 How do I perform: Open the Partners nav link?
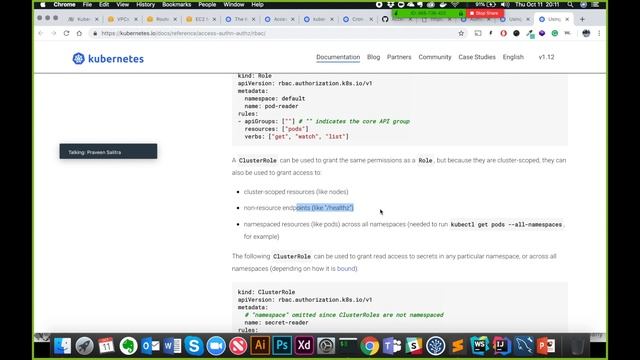399,57
